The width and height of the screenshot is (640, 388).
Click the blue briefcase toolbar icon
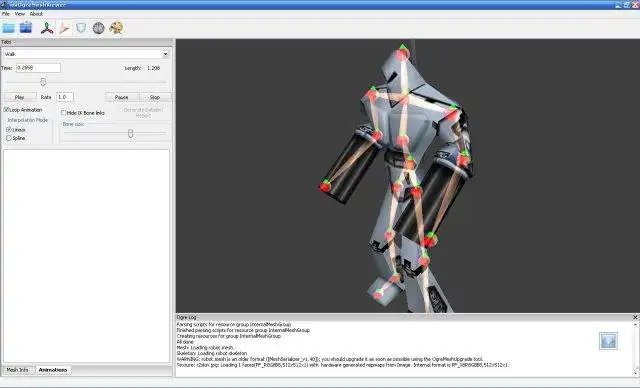(x=26, y=27)
